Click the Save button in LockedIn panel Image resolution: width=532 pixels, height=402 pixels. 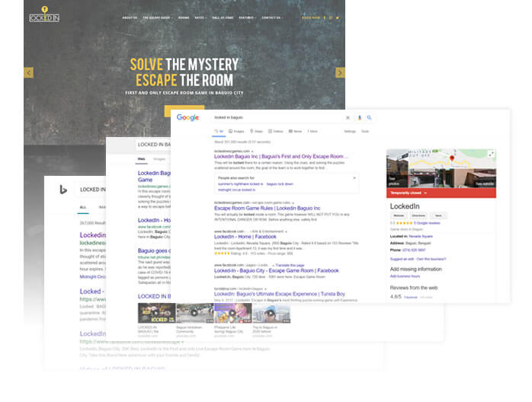tap(438, 215)
